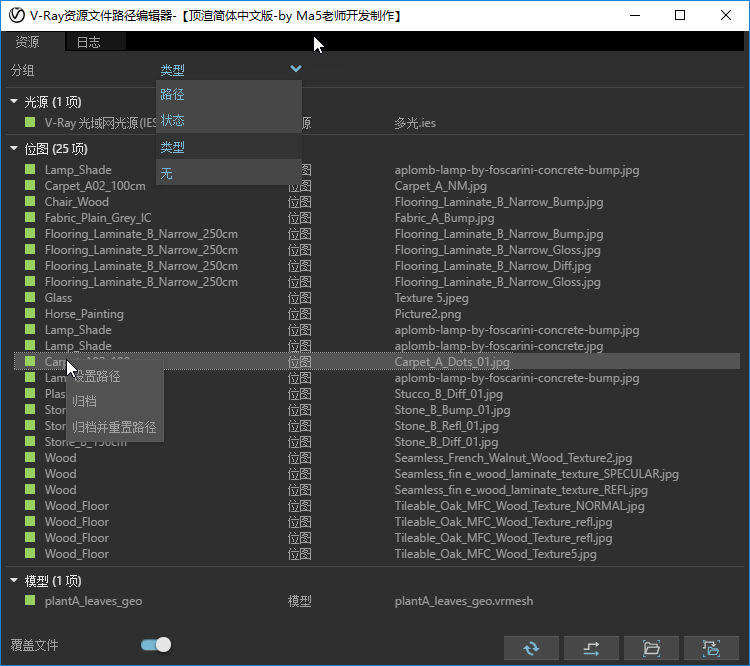Select the Horse_Painting asset name
This screenshot has width=750, height=666.
click(x=84, y=314)
